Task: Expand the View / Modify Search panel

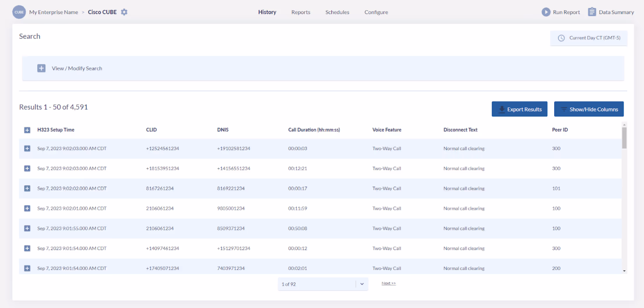Action: tap(41, 68)
